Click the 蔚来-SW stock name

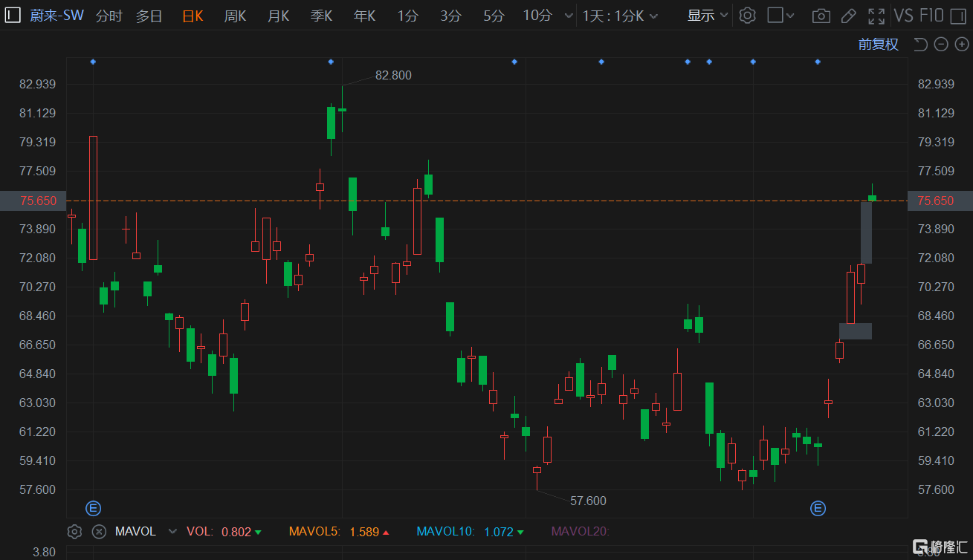(x=56, y=16)
